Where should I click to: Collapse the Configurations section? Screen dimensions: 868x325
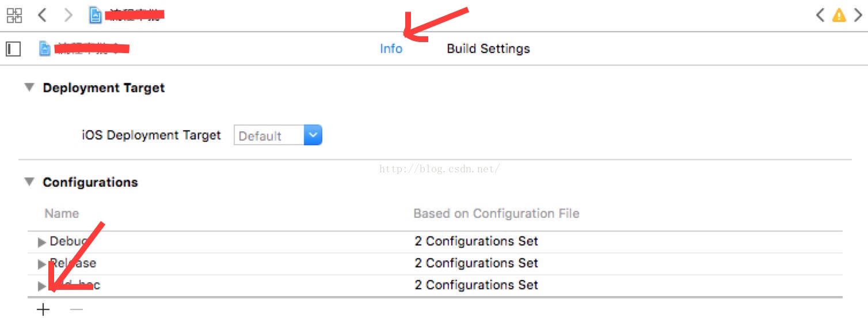point(29,182)
